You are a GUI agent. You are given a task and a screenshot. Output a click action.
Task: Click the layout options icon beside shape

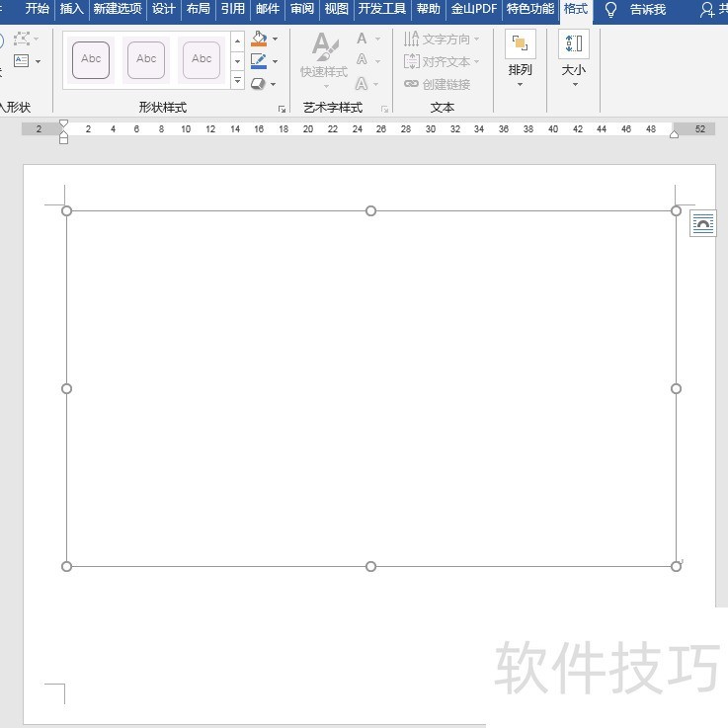[x=703, y=224]
